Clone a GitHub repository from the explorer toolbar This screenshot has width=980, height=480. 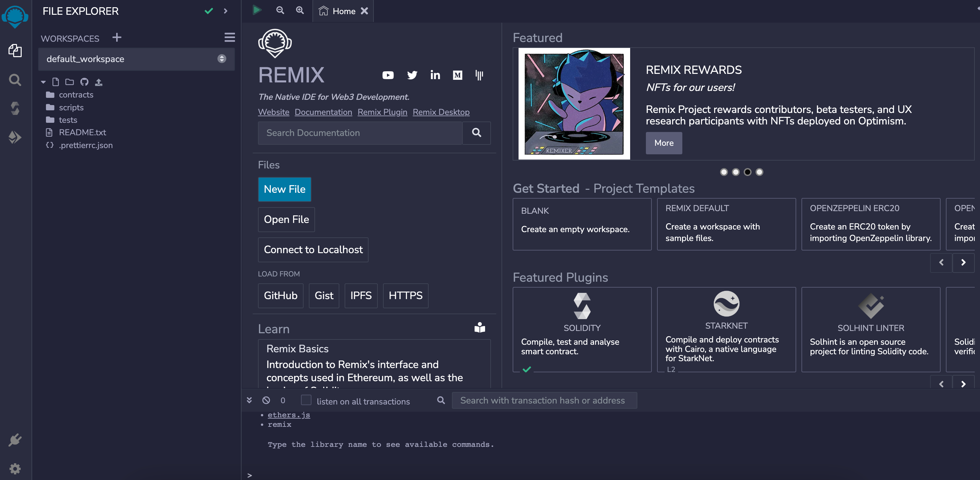tap(84, 82)
